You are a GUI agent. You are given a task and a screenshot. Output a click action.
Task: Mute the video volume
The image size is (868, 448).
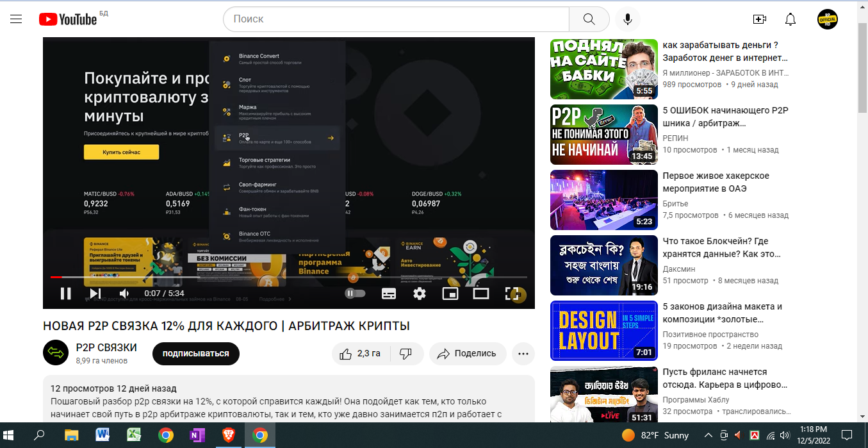[x=124, y=294]
